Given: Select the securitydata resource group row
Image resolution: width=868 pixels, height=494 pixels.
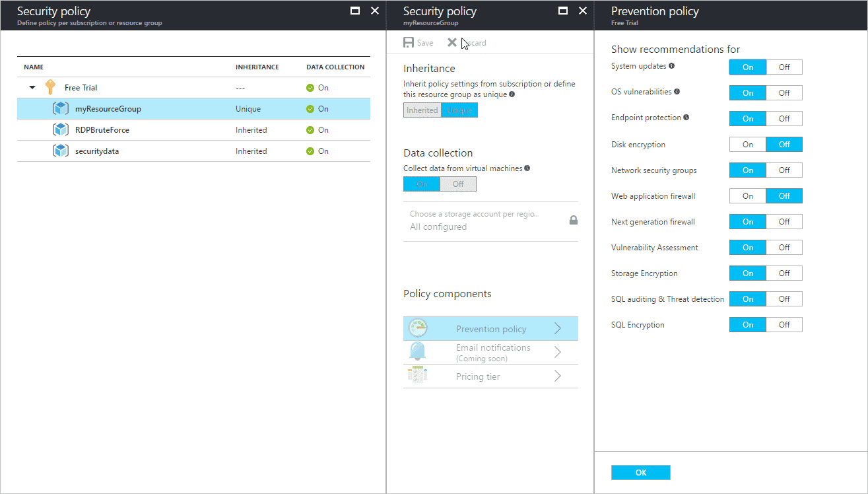Looking at the screenshot, I should point(97,151).
